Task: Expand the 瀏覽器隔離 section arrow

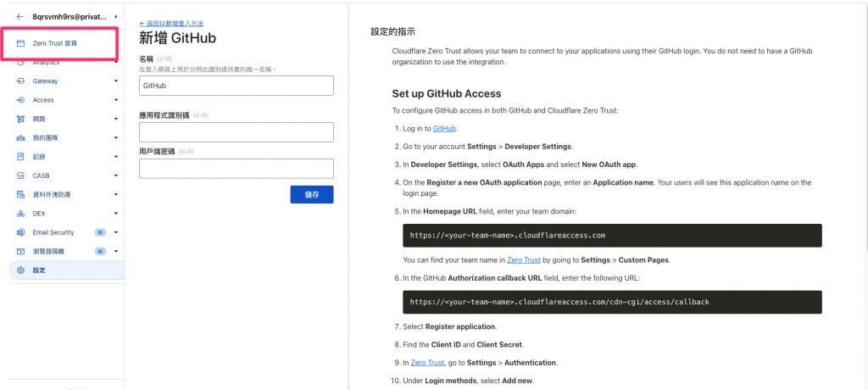Action: (116, 251)
